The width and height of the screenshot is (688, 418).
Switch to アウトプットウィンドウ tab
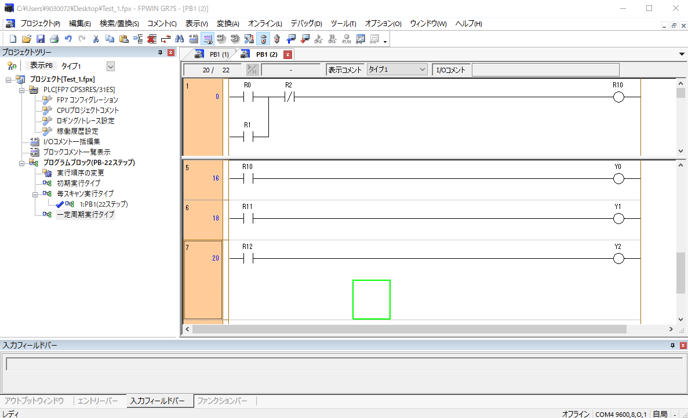pyautogui.click(x=34, y=401)
